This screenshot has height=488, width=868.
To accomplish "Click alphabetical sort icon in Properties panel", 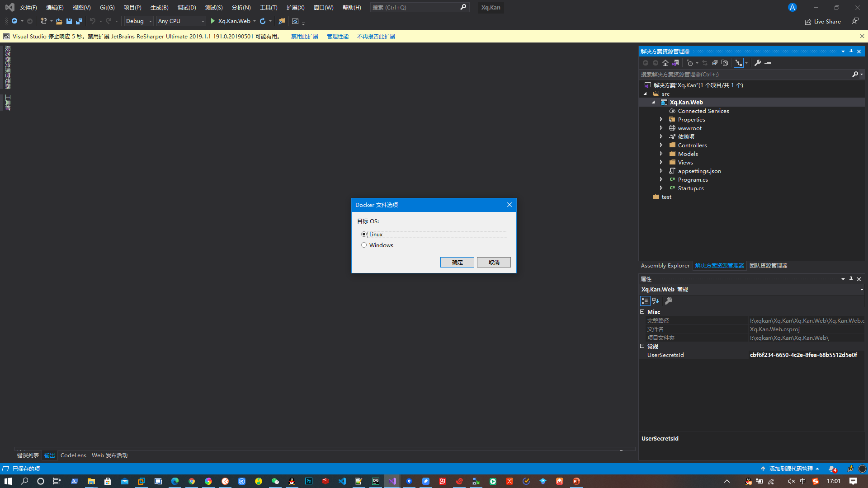I will tap(656, 301).
